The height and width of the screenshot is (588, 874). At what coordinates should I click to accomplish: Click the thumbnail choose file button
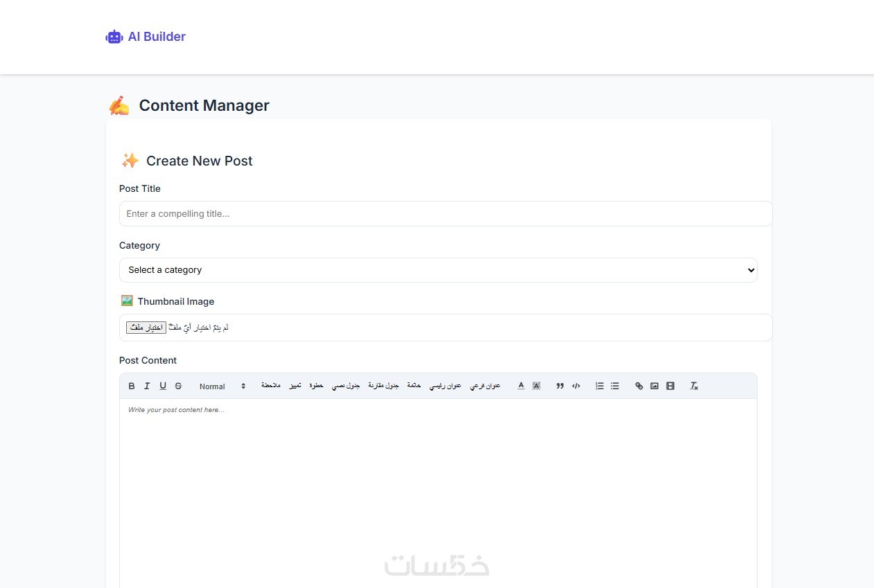[146, 328]
